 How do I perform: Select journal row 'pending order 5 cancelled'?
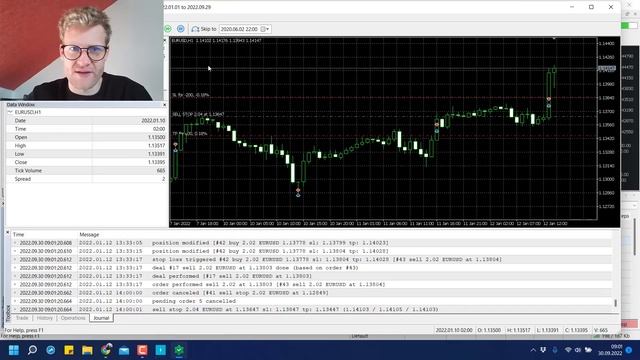pyautogui.click(x=312, y=301)
